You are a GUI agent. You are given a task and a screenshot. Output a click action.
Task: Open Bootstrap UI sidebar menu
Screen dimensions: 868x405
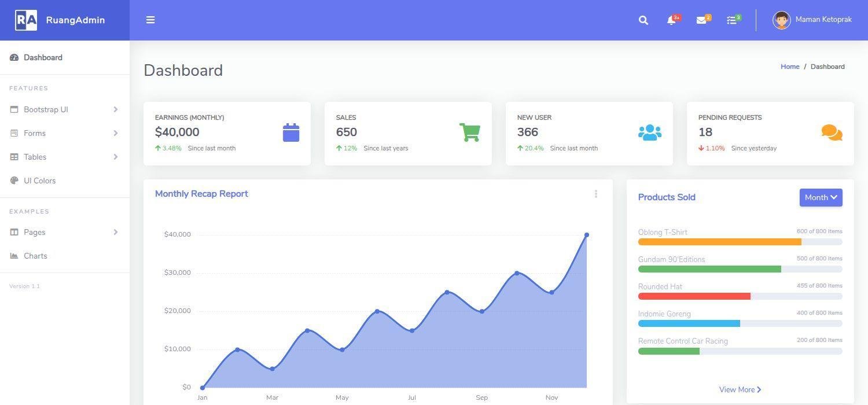tap(65, 109)
